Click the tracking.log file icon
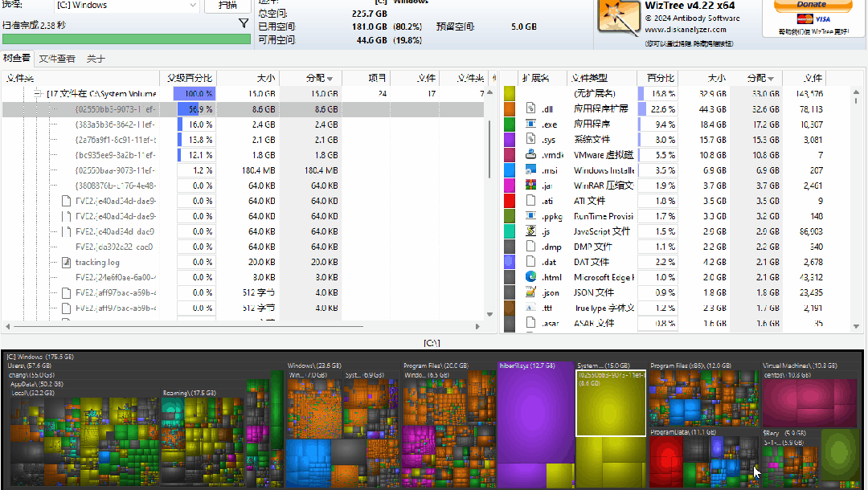The height and width of the screenshot is (490, 868). [x=66, y=262]
